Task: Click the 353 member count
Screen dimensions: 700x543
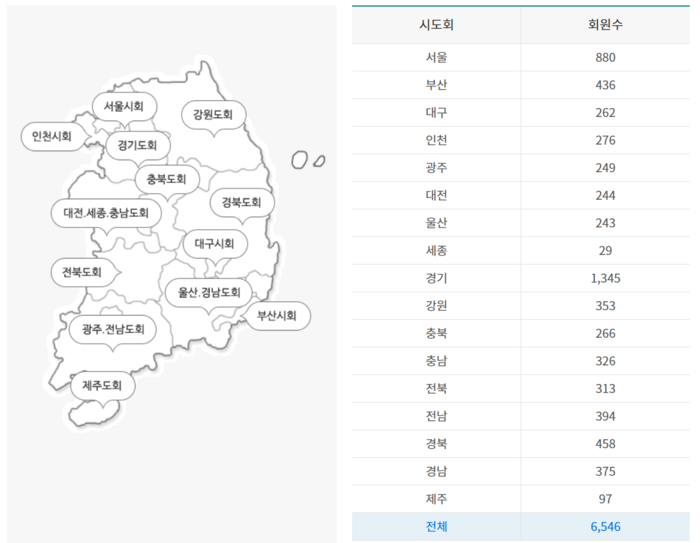Action: point(605,306)
